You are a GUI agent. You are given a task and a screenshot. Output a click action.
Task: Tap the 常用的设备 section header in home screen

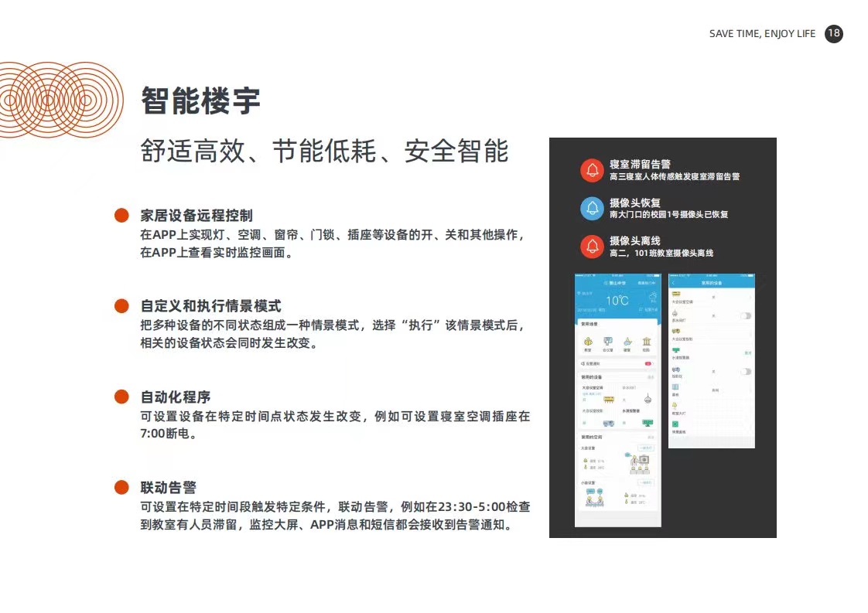(591, 377)
